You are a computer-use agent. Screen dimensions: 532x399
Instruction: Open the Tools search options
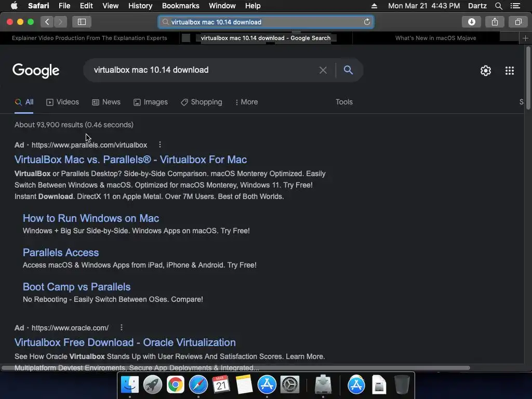(x=344, y=102)
